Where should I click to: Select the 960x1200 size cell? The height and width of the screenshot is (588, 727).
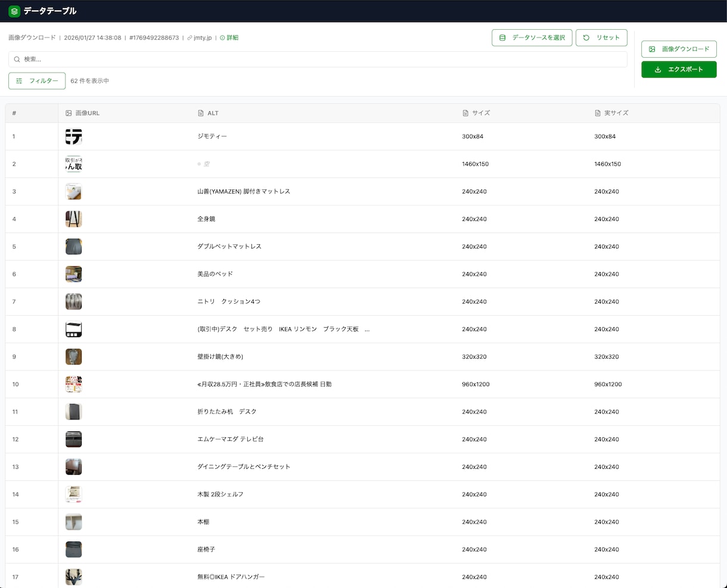point(476,384)
